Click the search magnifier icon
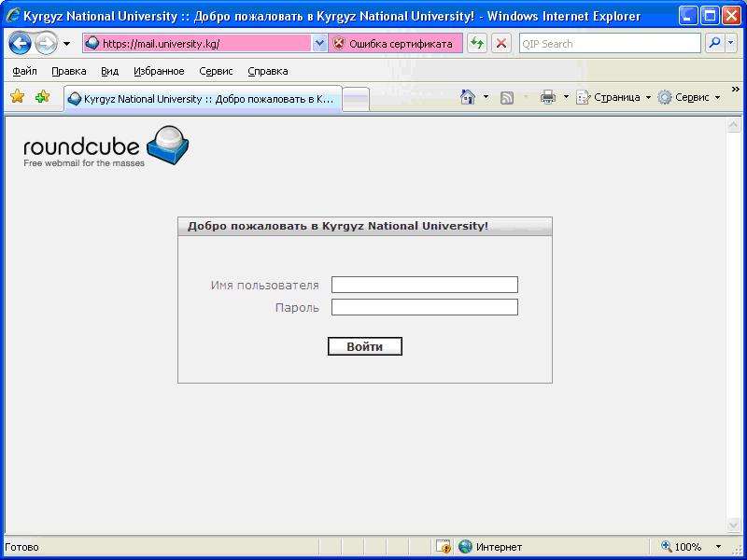The image size is (747, 560). [715, 44]
